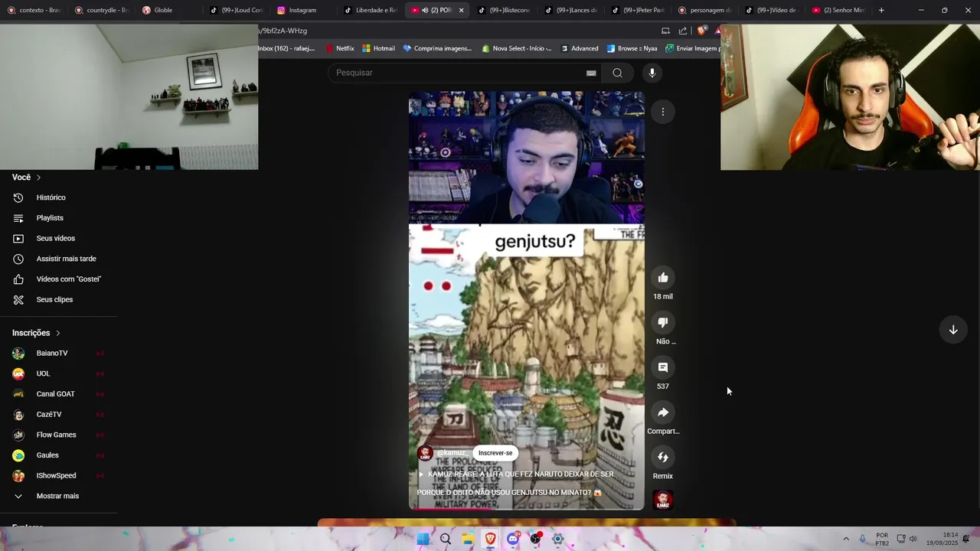Screen dimensions: 980x551
Task: Open the on-screen keyboard icon in search
Action: click(591, 73)
